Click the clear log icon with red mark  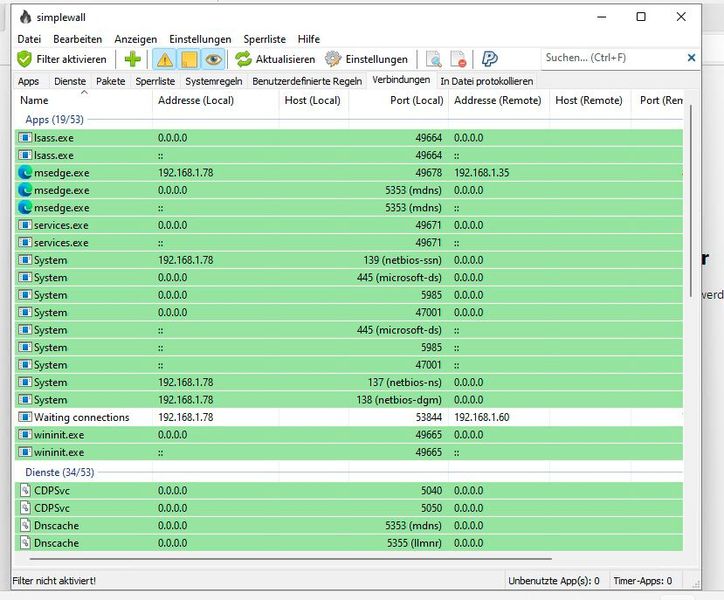(x=458, y=59)
